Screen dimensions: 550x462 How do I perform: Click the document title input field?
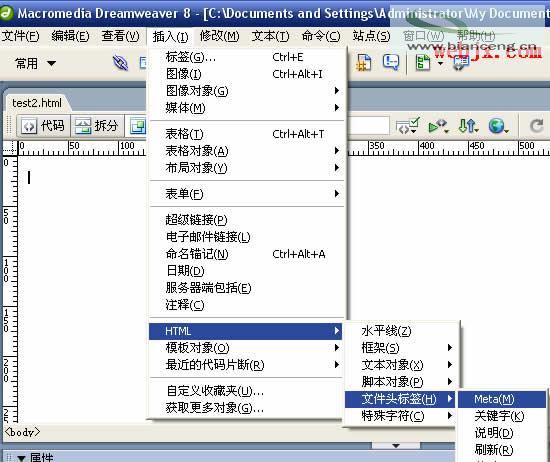pos(368,126)
